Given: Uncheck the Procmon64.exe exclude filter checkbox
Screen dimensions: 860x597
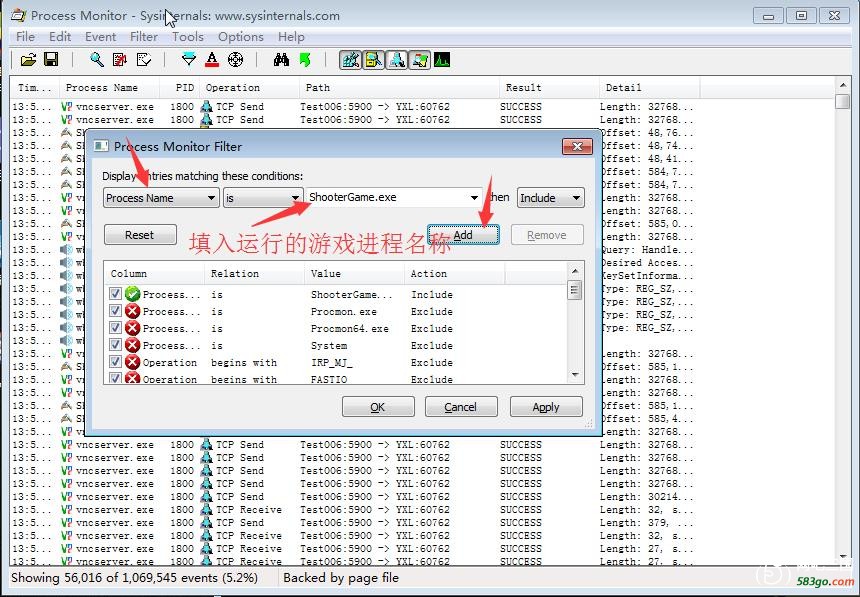Looking at the screenshot, I should [x=115, y=328].
